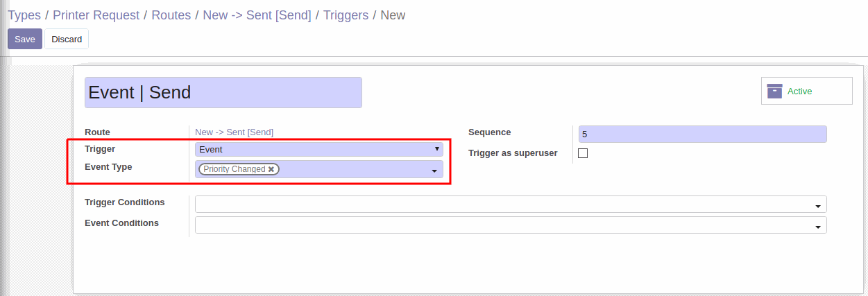Click the Sequence input field
Screen dimensions: 868x296
coord(702,134)
